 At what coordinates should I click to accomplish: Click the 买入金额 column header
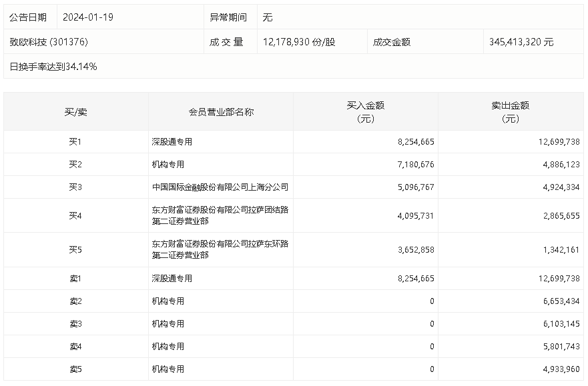(365, 112)
